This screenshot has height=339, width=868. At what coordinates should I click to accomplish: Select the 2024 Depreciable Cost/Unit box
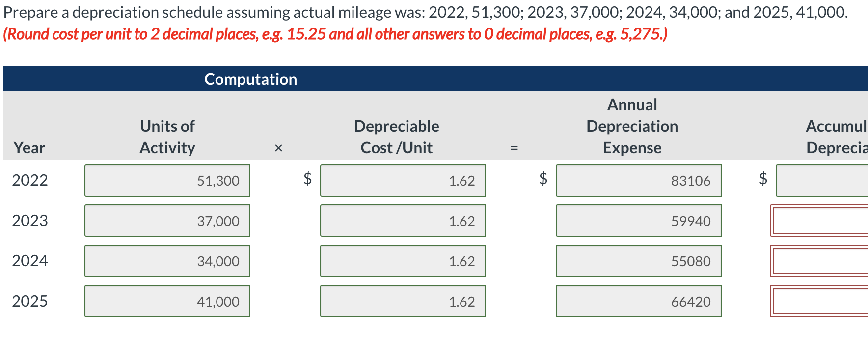(x=403, y=261)
